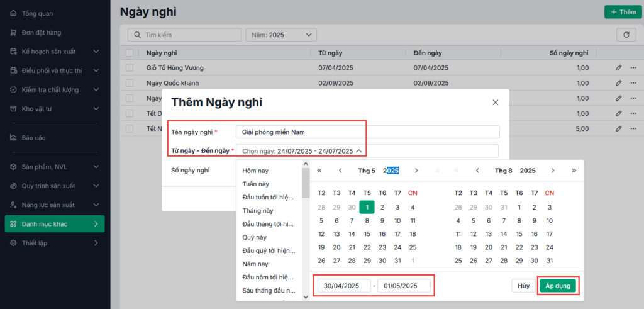
Task: Open the Năm: 2025 year dropdown
Action: [x=281, y=35]
